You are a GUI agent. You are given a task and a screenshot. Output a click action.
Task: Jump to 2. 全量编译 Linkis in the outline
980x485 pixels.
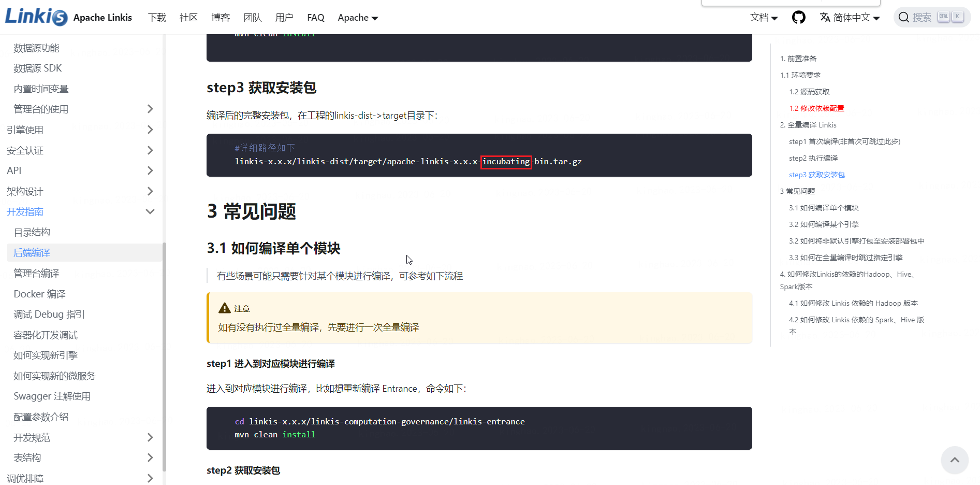(x=808, y=125)
